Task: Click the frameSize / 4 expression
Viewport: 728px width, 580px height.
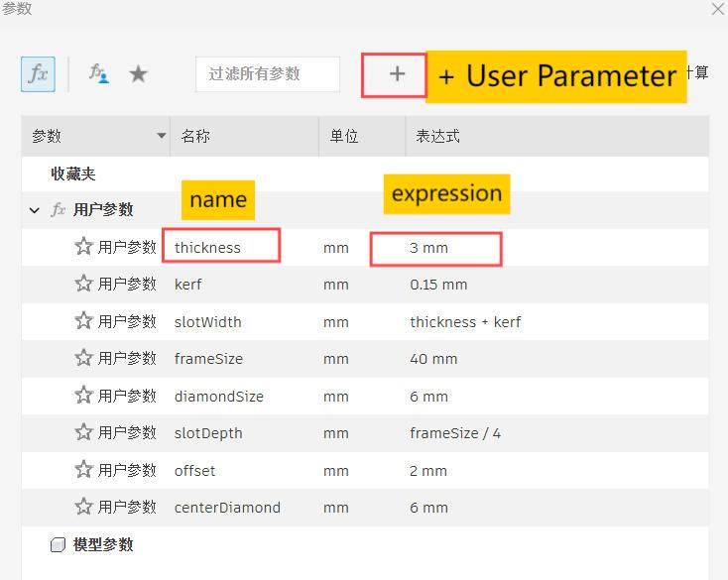Action: tap(455, 433)
